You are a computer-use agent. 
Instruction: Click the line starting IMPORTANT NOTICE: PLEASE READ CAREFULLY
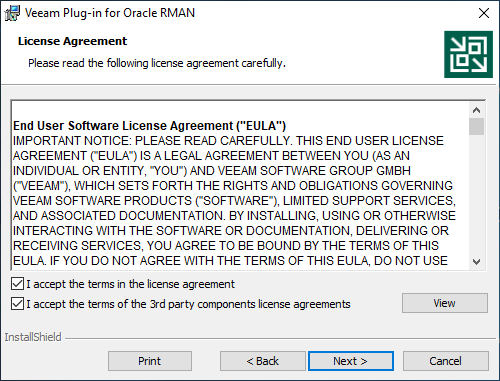(x=228, y=141)
